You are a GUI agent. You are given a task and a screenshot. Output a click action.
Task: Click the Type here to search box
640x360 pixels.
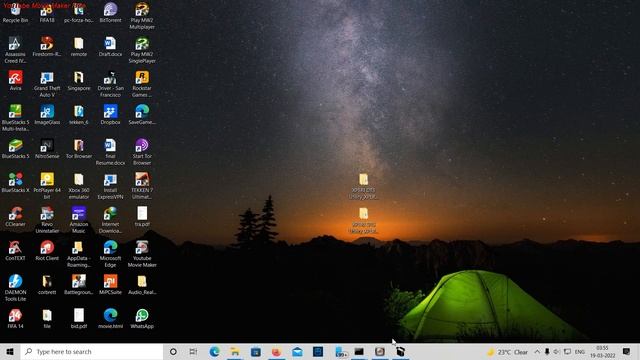(x=92, y=352)
